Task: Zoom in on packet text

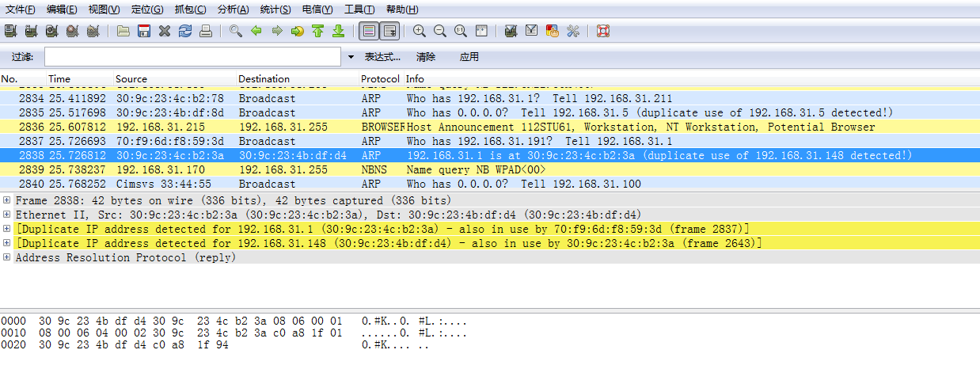Action: (420, 31)
